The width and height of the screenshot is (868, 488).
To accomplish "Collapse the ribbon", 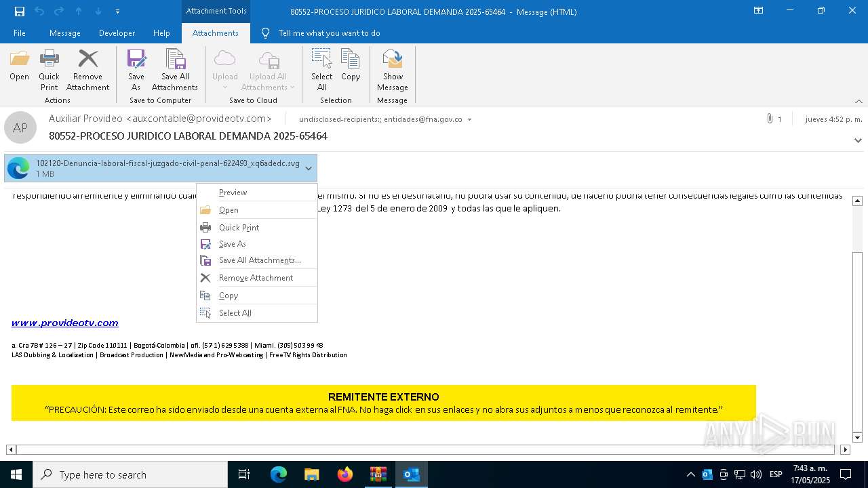I will point(859,101).
